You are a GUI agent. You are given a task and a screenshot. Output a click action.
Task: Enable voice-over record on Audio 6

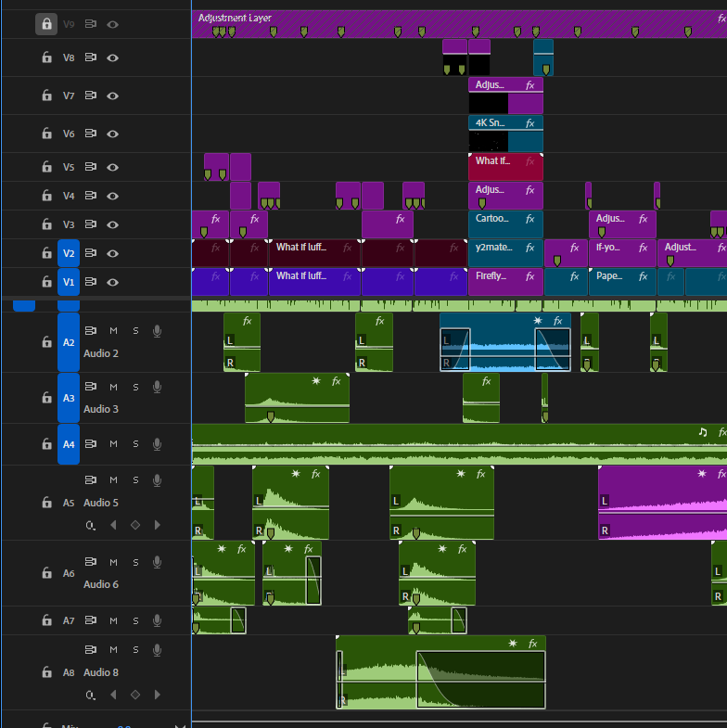[158, 562]
